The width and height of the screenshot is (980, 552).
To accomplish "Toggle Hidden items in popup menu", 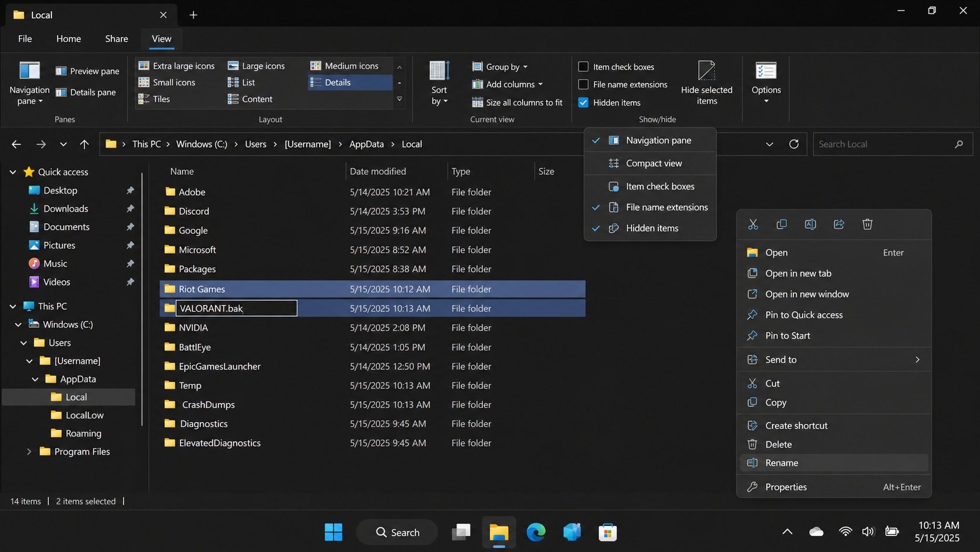I will (x=650, y=228).
